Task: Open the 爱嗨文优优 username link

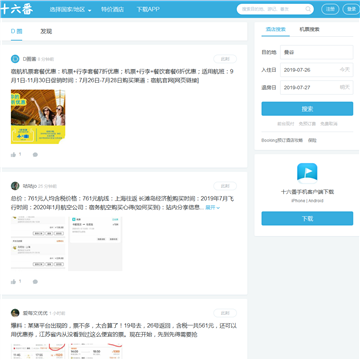Action: (35, 313)
